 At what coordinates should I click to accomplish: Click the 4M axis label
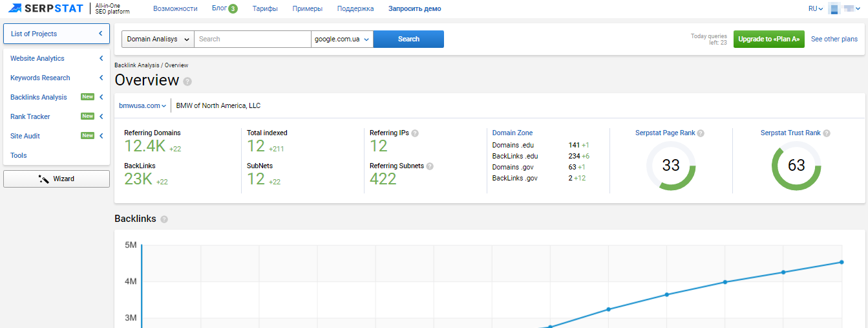click(x=131, y=281)
